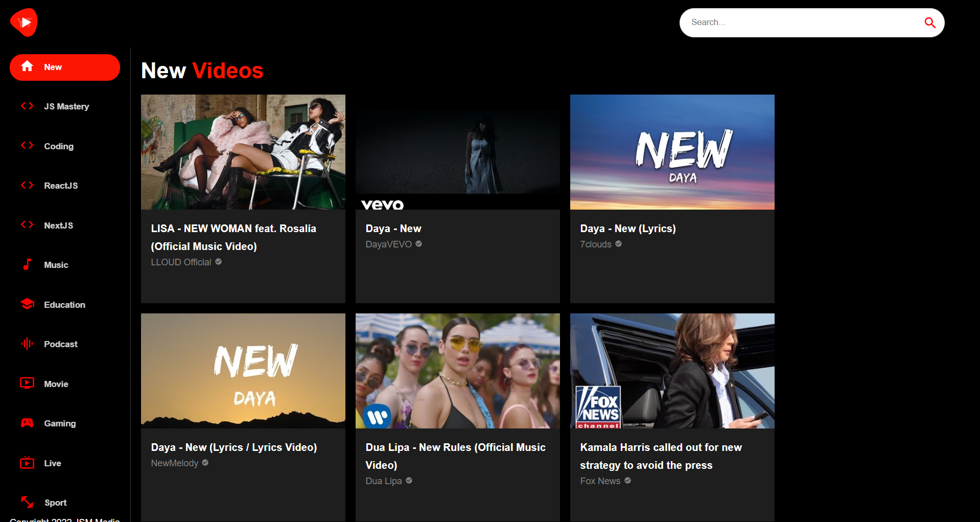Click the red play logo icon
980x522 pixels.
(24, 22)
